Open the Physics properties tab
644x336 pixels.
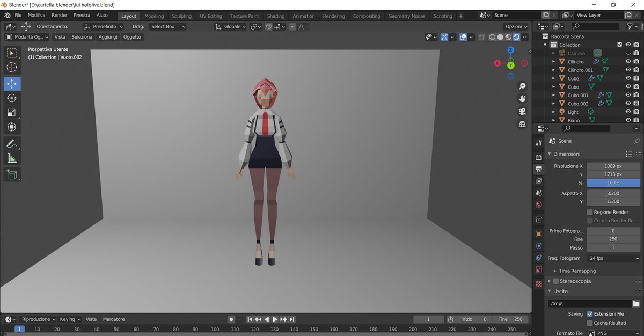(539, 246)
